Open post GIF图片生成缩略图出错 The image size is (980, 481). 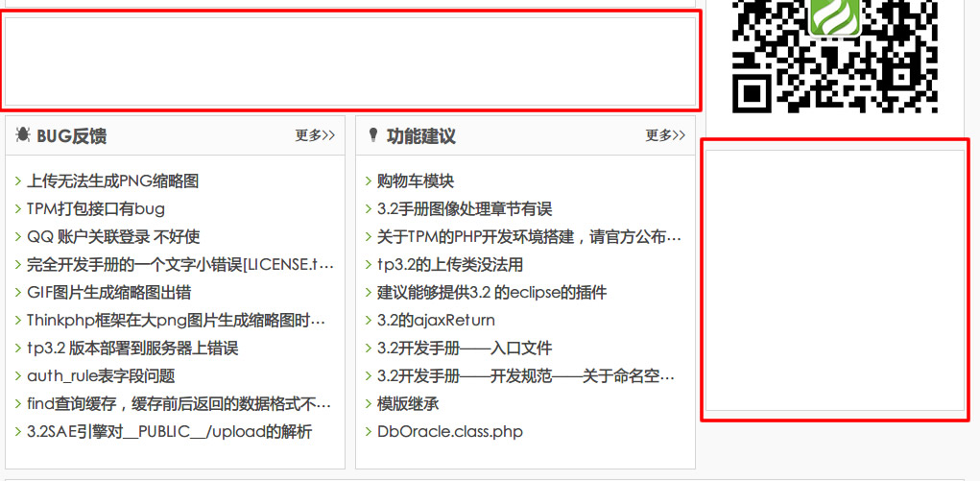108,292
